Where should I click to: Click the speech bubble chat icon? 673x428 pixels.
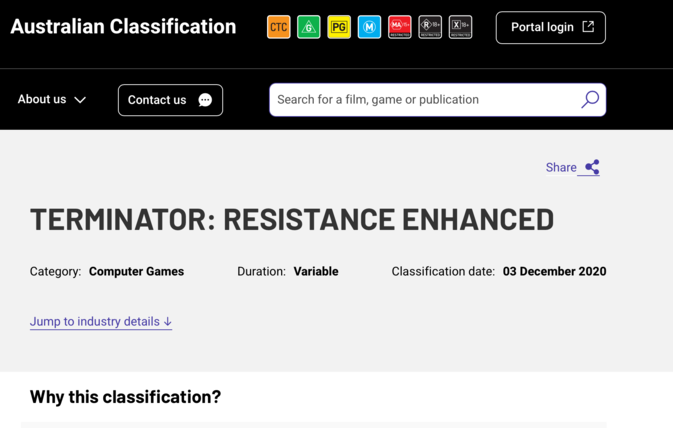pos(205,100)
